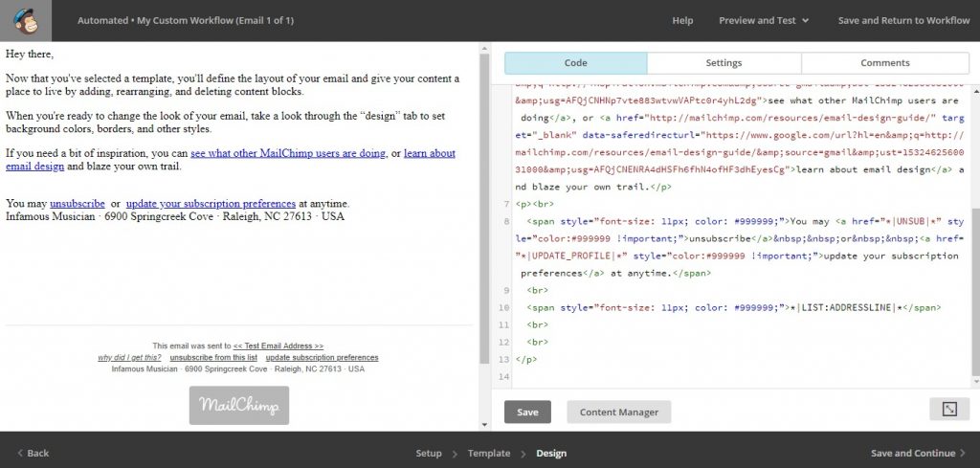This screenshot has width=980, height=468.
Task: Select the Code tab
Action: pos(575,63)
